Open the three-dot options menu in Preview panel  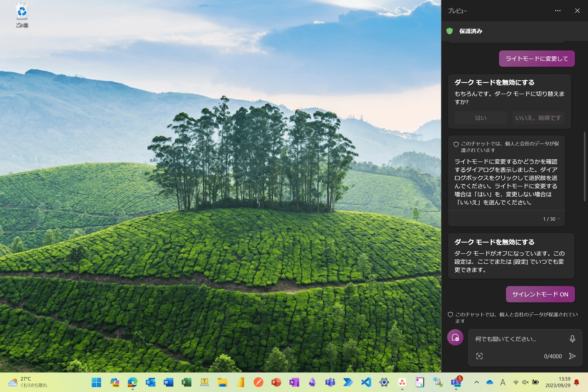pyautogui.click(x=558, y=11)
